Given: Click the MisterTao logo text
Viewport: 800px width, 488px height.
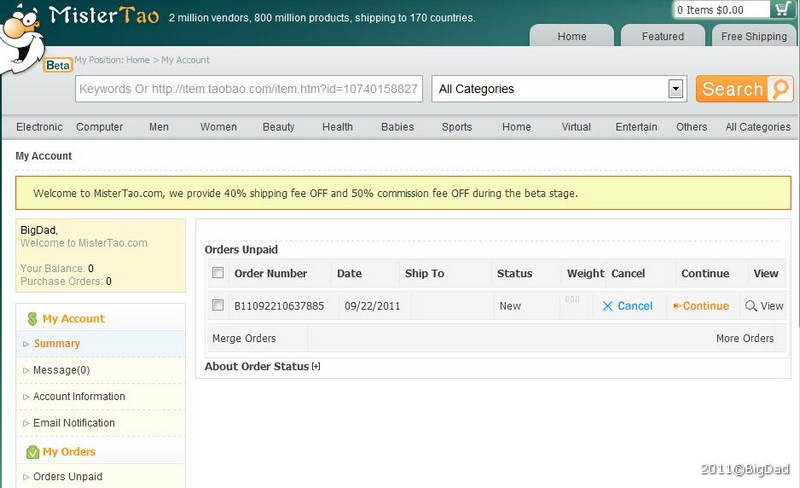Looking at the screenshot, I should (x=104, y=15).
